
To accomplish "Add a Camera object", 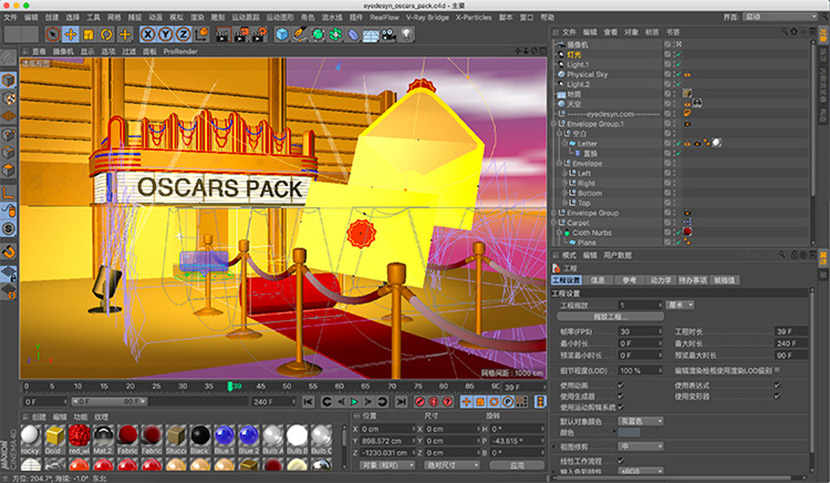I will 389,35.
